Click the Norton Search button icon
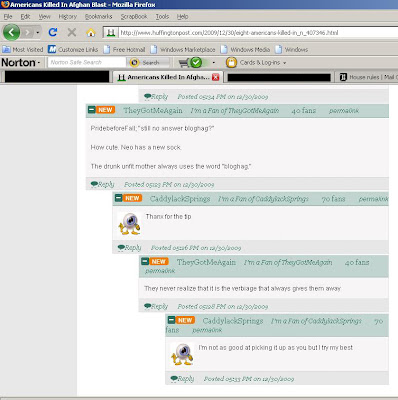 click(x=134, y=62)
